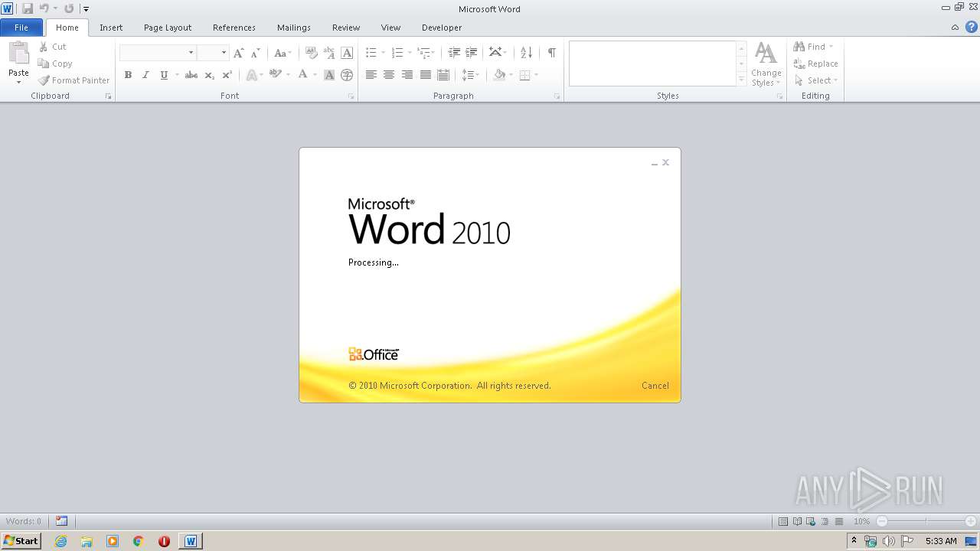Toggle Bold formatting

tap(128, 75)
